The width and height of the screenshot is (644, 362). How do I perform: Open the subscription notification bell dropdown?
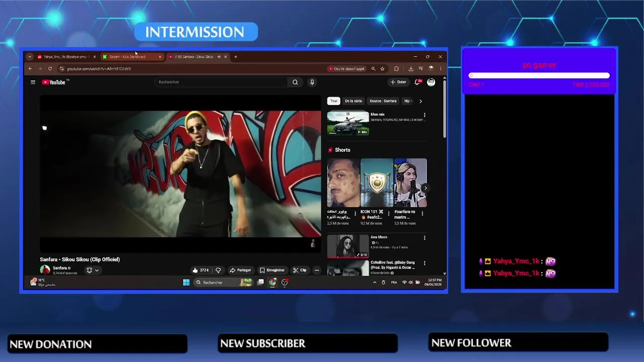tap(93, 270)
